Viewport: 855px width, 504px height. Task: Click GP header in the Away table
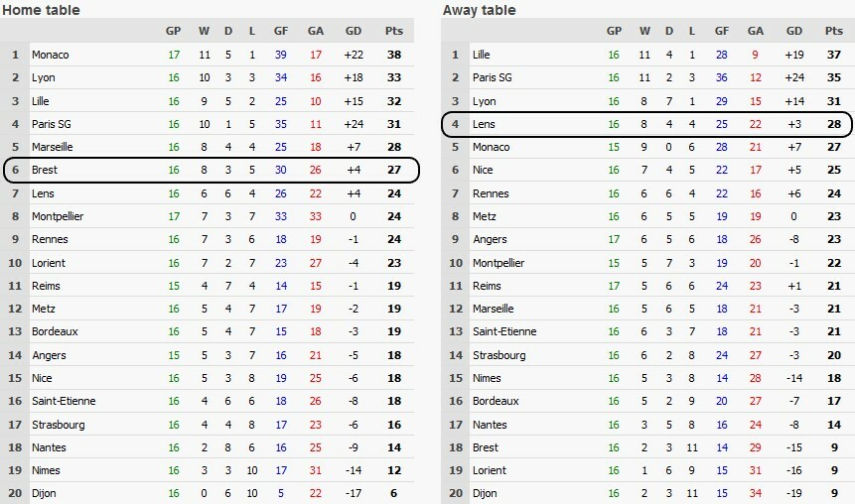pyautogui.click(x=615, y=31)
